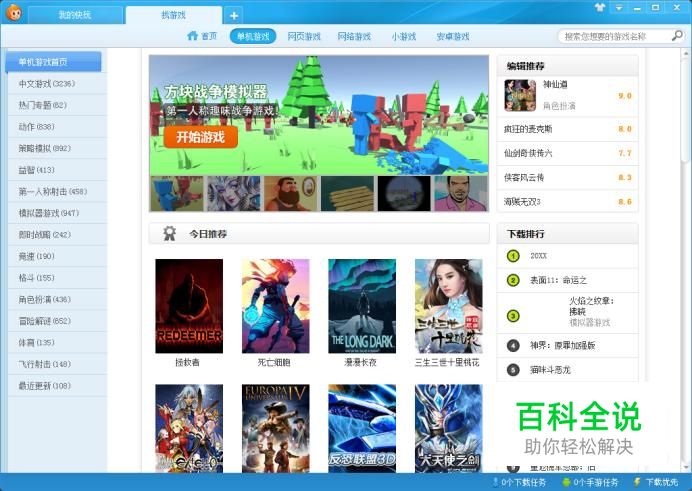Open 热门专题 (62) category
The width and height of the screenshot is (692, 491).
point(57,105)
